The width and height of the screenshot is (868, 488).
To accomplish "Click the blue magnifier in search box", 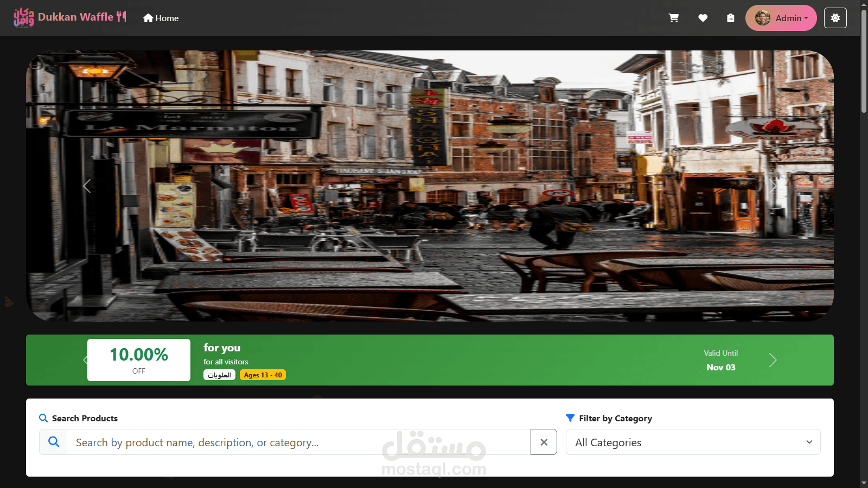I will click(x=54, y=442).
